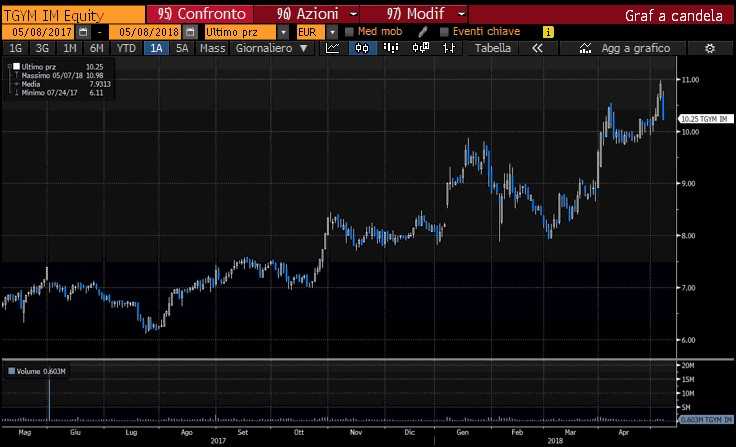Click the 11.00 price axis label

tap(690, 80)
